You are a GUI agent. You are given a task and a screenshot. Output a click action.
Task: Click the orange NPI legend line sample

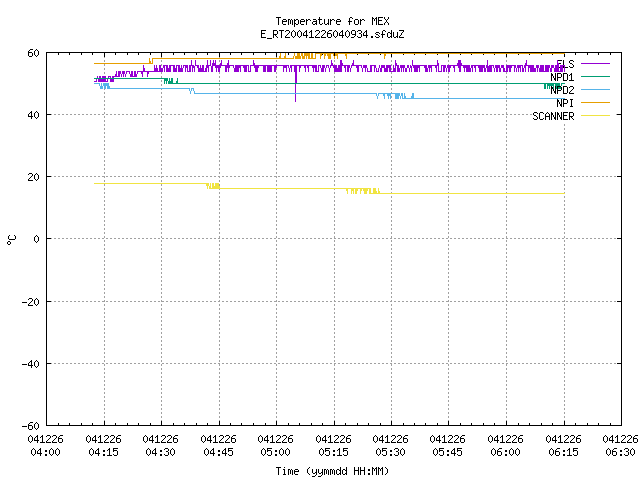coord(595,103)
